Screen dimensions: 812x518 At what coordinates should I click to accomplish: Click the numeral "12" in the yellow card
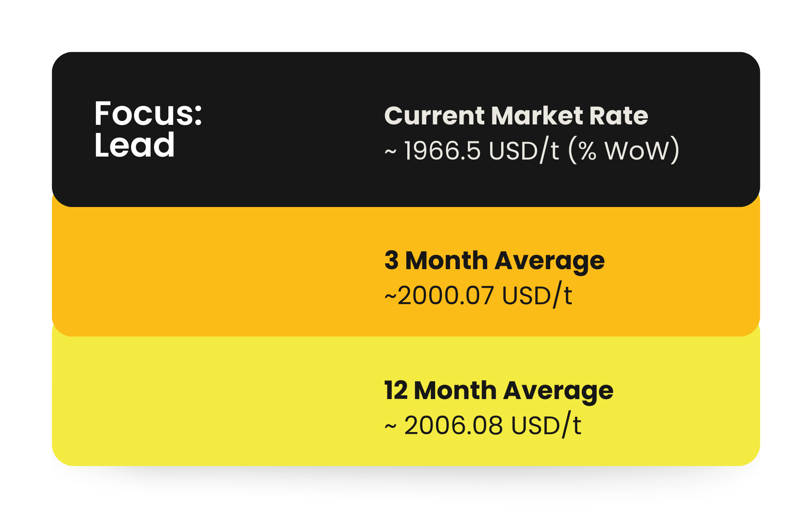click(x=395, y=390)
